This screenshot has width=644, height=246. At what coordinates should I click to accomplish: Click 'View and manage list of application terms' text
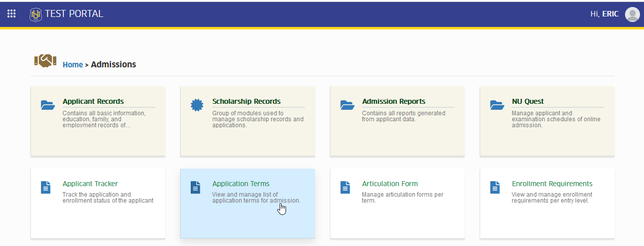click(256, 198)
